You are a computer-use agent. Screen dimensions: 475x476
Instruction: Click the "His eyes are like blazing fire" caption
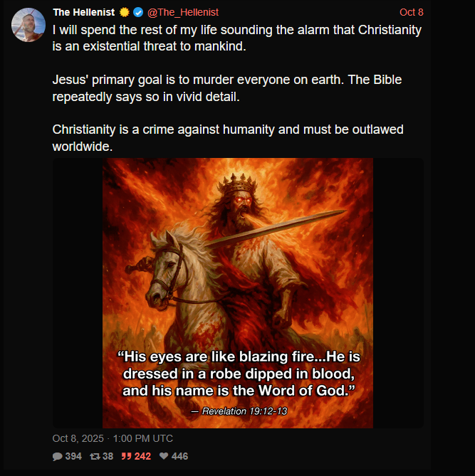(239, 374)
